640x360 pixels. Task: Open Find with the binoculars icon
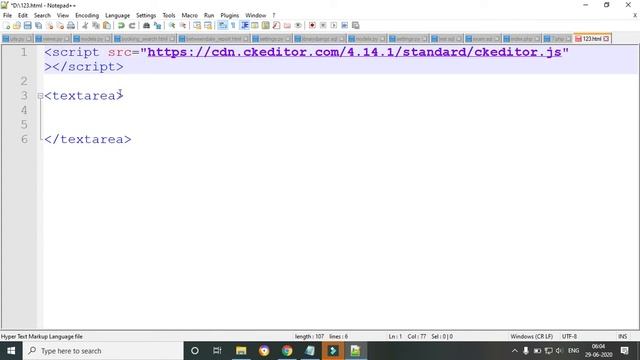146,25
